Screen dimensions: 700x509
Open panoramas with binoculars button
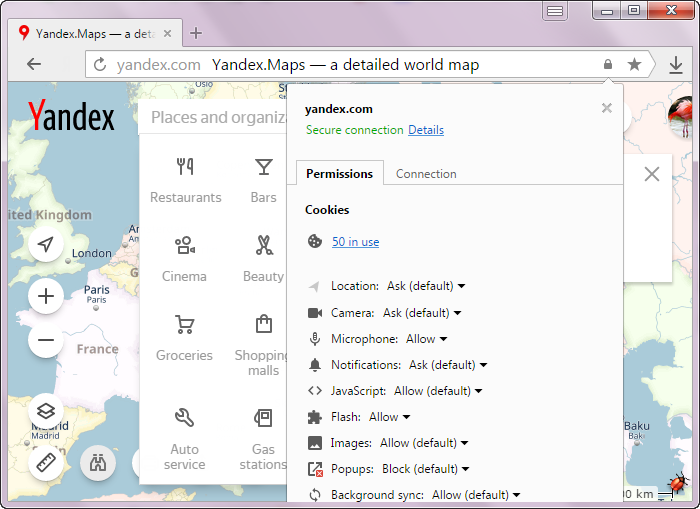tap(98, 463)
